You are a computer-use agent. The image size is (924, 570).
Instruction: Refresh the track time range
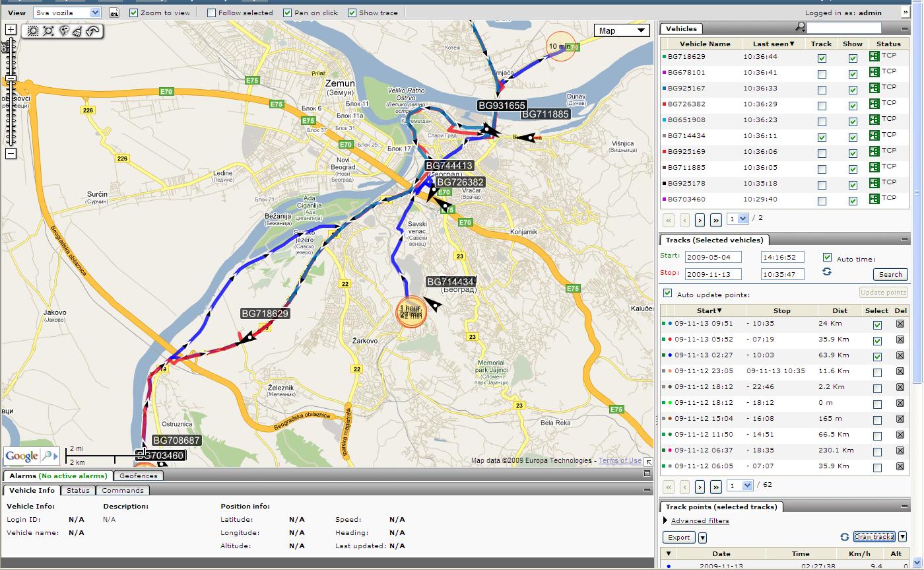coord(826,271)
